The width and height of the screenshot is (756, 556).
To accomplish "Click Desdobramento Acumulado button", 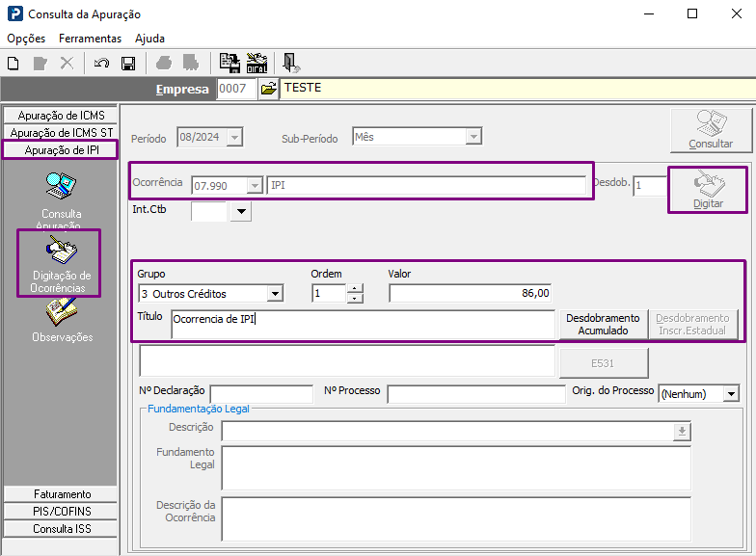I will tap(604, 324).
